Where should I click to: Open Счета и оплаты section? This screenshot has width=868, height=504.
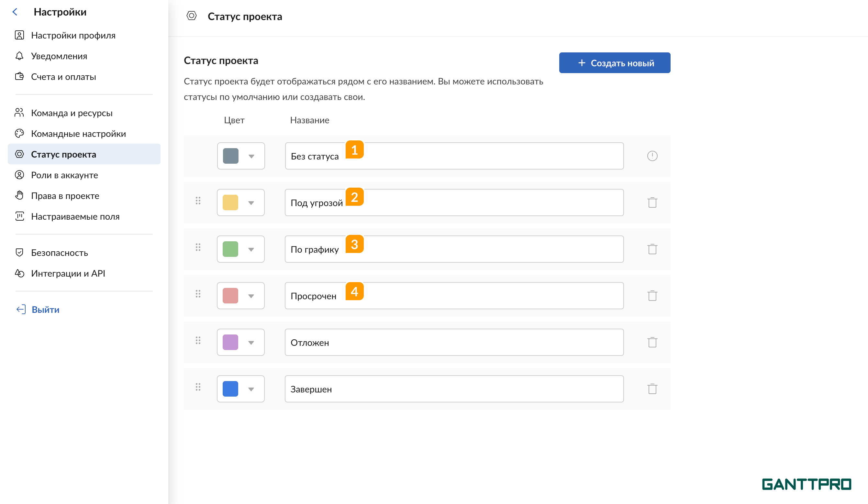[x=63, y=76]
